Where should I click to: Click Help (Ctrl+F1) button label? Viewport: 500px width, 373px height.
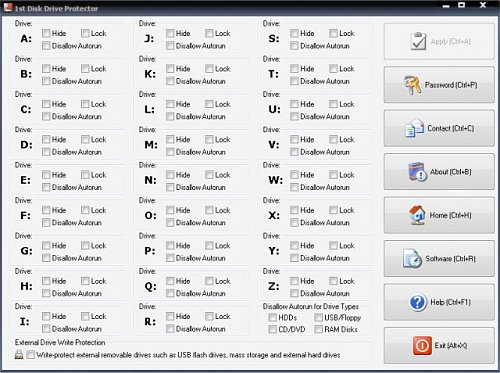[x=450, y=302]
